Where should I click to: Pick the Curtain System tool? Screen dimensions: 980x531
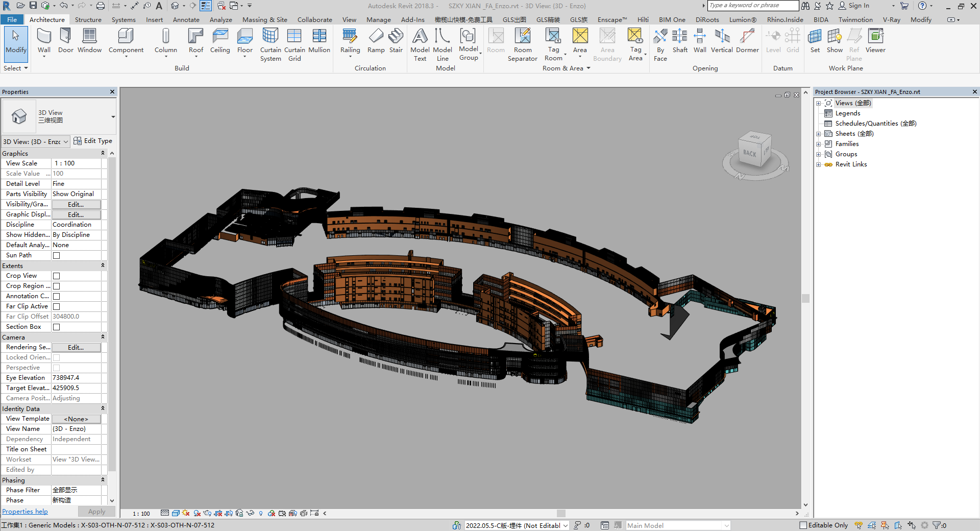pyautogui.click(x=271, y=44)
